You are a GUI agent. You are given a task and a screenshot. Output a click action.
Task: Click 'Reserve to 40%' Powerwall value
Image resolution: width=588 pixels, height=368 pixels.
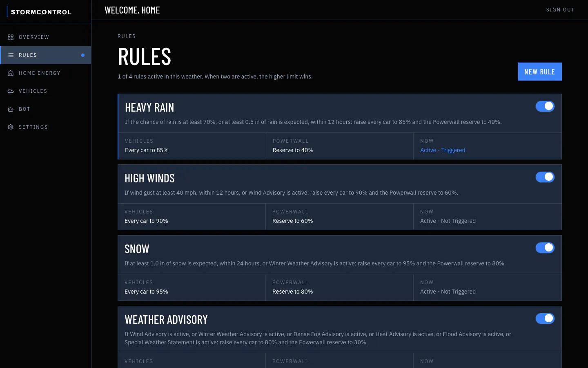293,150
